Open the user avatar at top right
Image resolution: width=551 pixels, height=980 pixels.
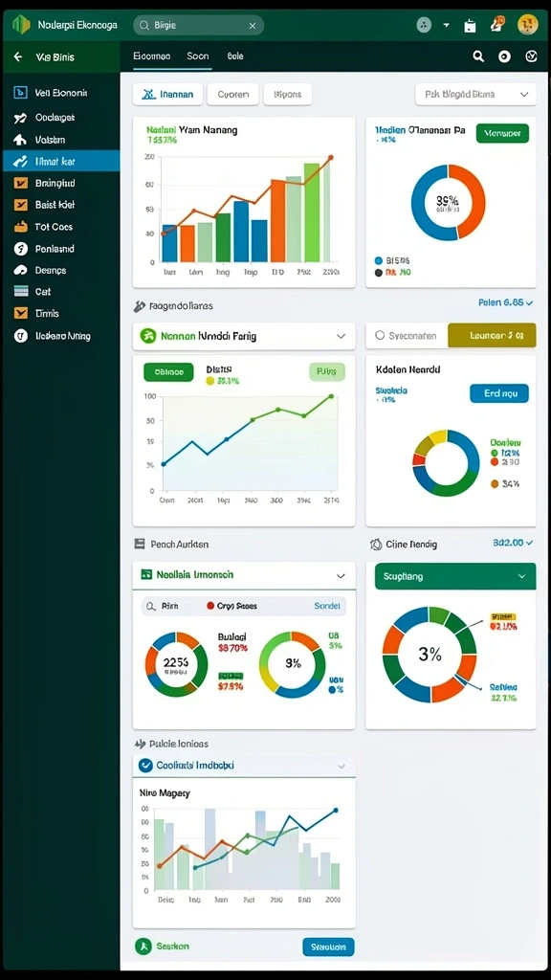pyautogui.click(x=528, y=25)
